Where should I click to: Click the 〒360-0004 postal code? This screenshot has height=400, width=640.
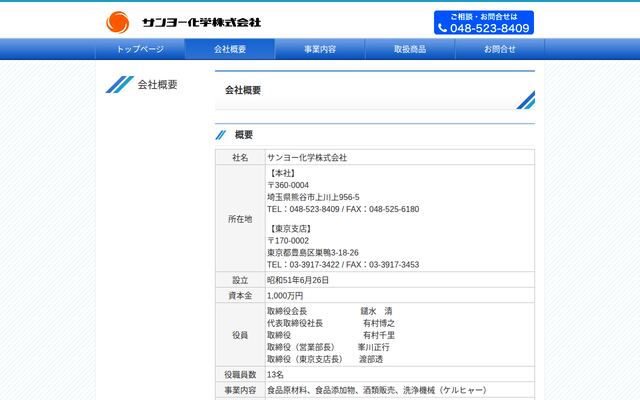(x=288, y=185)
